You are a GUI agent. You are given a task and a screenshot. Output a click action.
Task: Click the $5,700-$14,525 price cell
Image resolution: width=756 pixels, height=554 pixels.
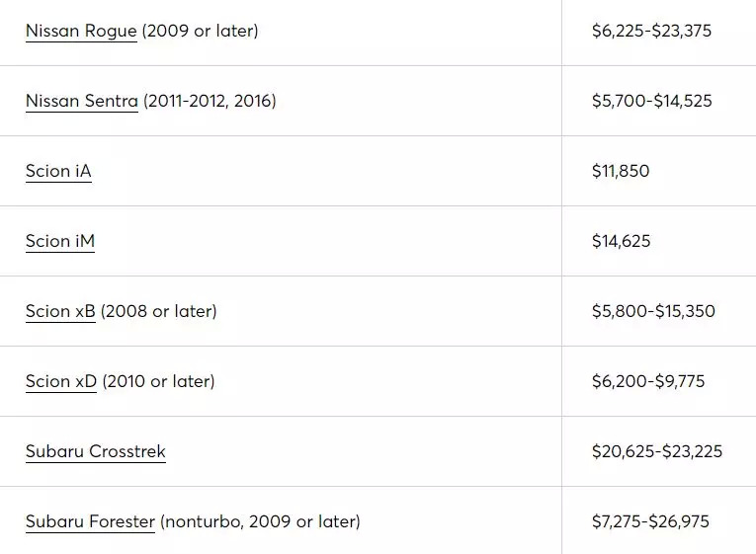(x=651, y=101)
